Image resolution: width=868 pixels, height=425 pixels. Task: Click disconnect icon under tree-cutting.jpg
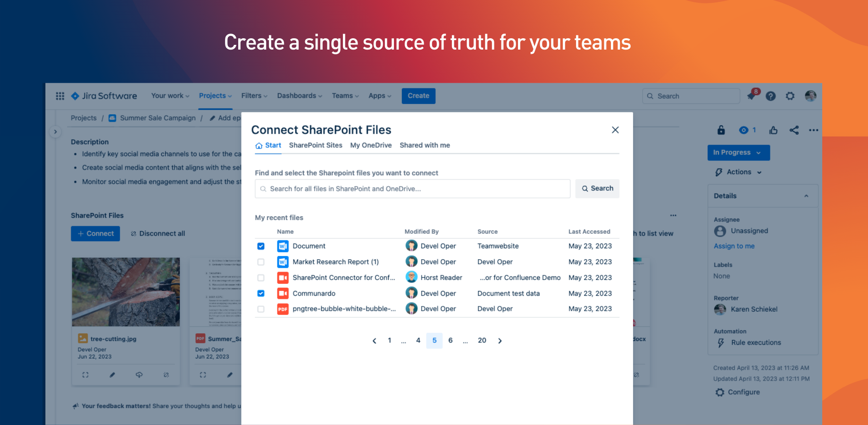pyautogui.click(x=166, y=375)
